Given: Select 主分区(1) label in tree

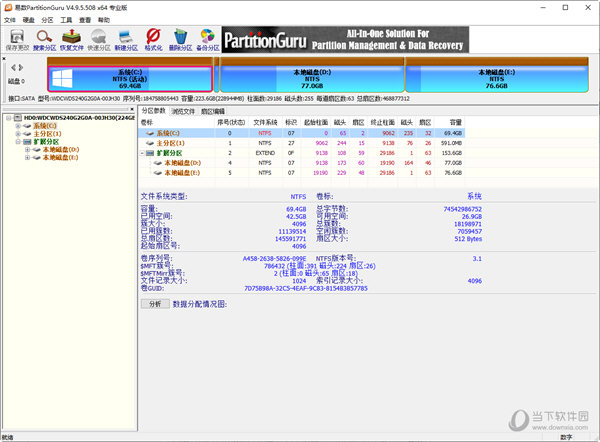Looking at the screenshot, I should click(47, 134).
